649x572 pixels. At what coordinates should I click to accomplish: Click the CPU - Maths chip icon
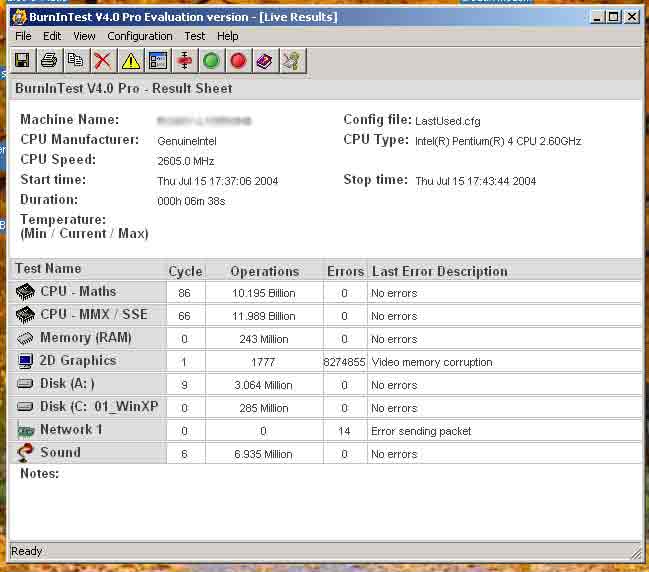[x=25, y=292]
